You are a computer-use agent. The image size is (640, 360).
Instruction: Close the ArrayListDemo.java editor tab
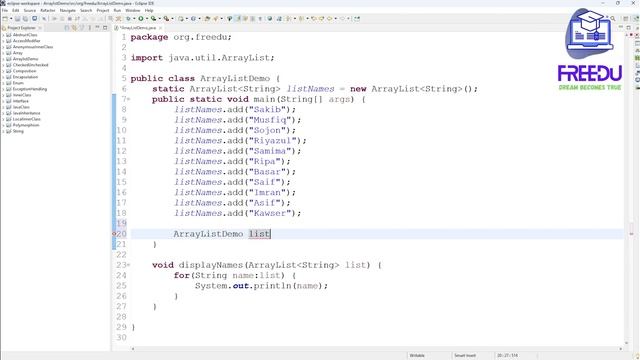click(x=160, y=28)
